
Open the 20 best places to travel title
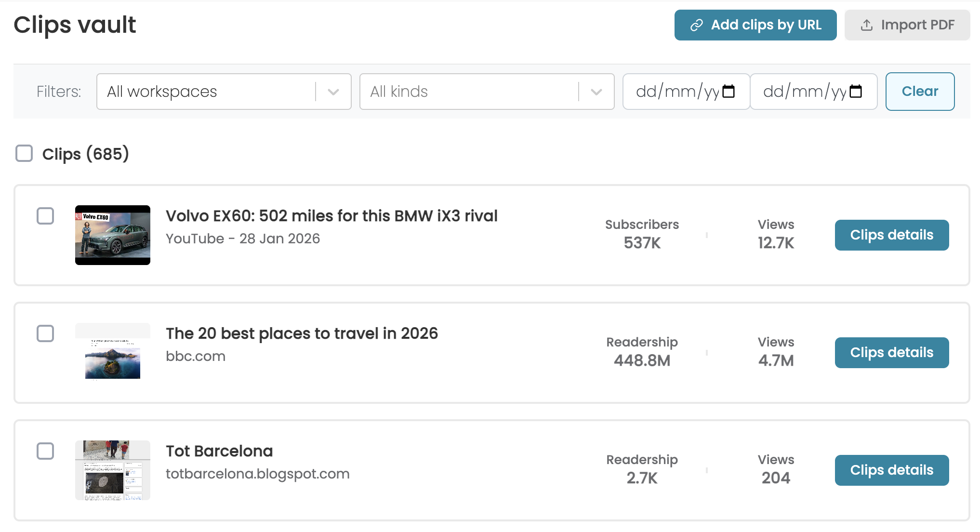(x=302, y=333)
